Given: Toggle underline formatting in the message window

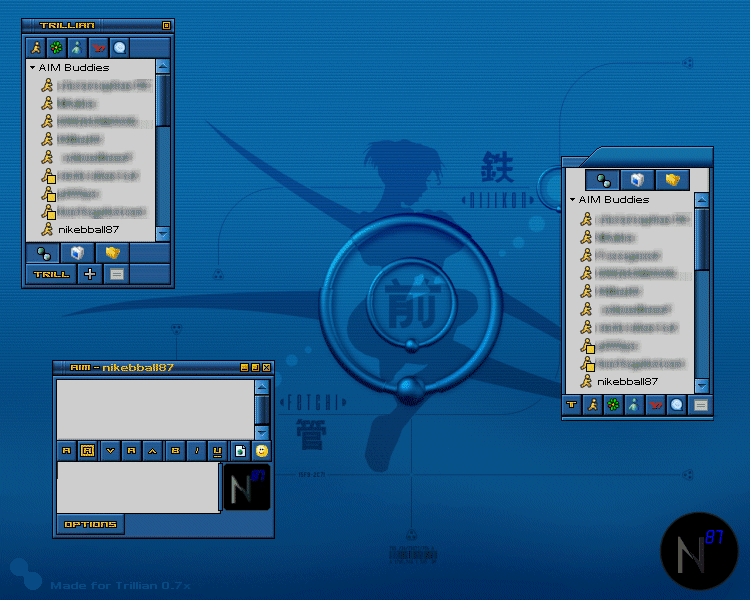Looking at the screenshot, I should click(218, 451).
